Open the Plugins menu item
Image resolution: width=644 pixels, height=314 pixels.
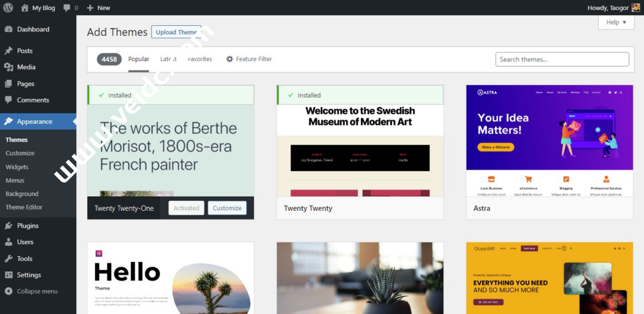coord(38,226)
